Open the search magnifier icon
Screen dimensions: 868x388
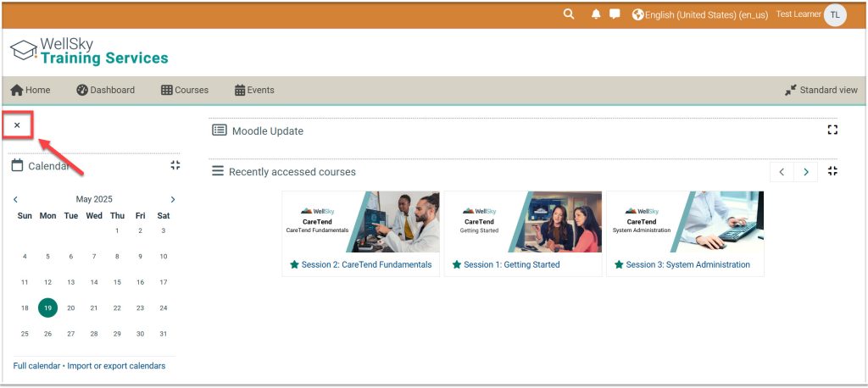click(x=569, y=14)
